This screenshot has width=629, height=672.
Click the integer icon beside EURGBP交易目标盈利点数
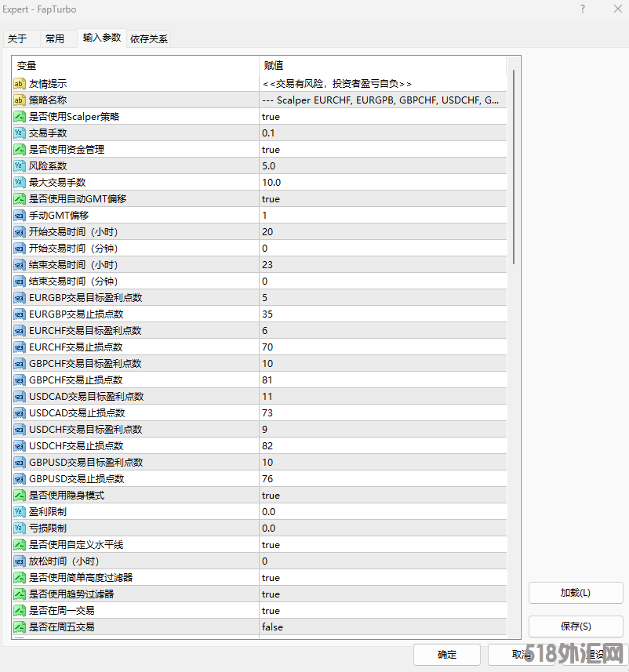pyautogui.click(x=20, y=298)
